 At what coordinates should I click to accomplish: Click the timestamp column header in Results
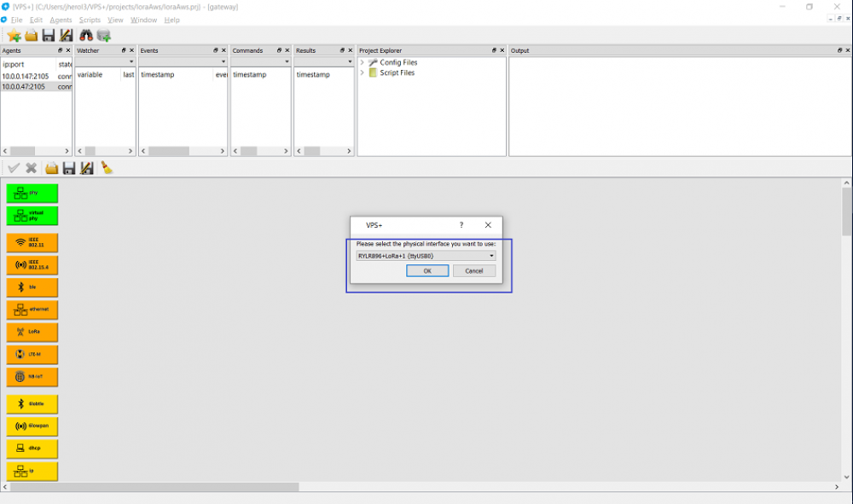click(313, 74)
